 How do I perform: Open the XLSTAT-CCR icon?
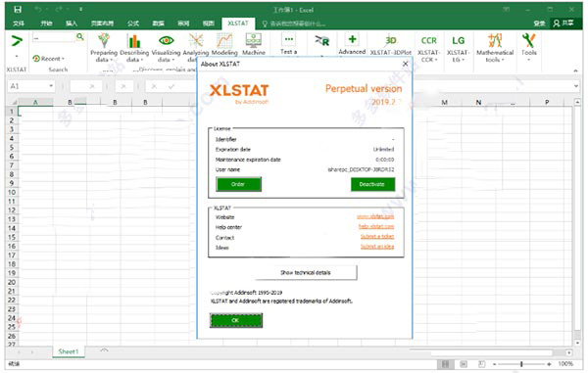(x=428, y=40)
